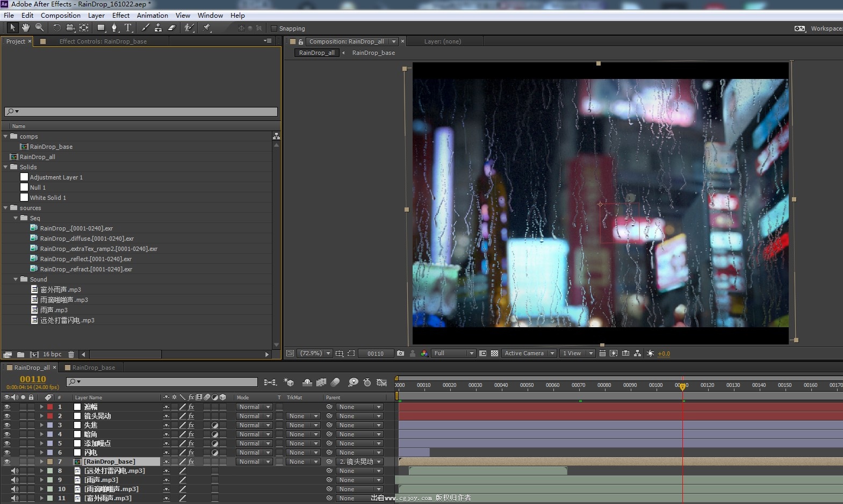
Task: Hide layer 1 遮幅 eye toggle
Action: (7, 407)
